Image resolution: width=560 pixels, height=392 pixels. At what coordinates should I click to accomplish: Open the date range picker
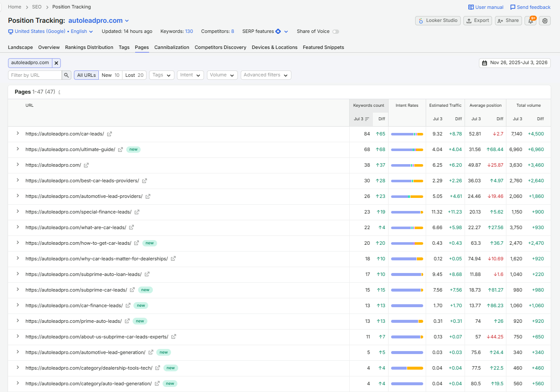[515, 63]
